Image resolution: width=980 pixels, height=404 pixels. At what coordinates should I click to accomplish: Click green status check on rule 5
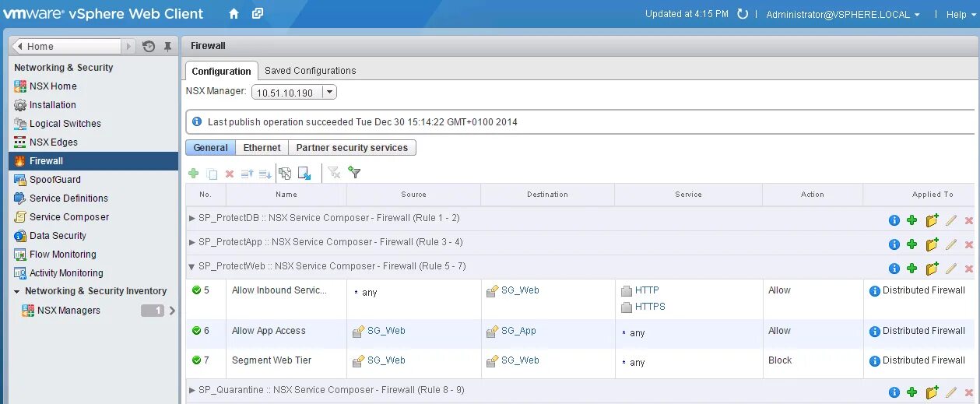click(197, 290)
